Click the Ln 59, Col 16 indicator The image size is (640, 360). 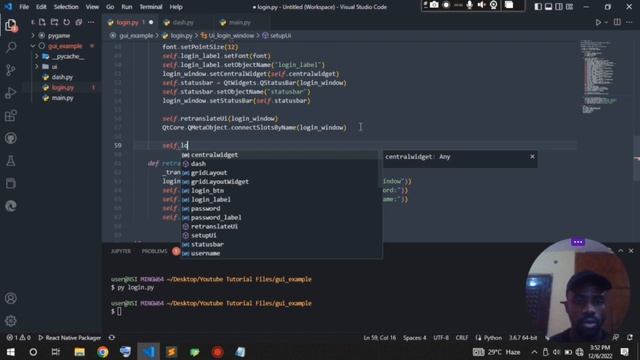point(380,338)
